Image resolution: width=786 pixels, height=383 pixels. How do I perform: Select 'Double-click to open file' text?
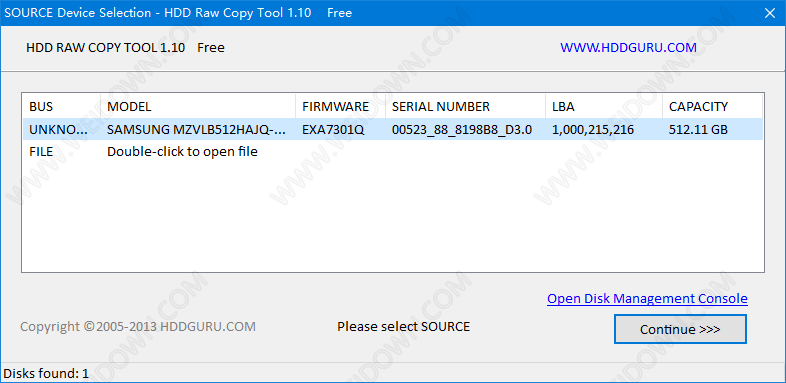pos(182,151)
